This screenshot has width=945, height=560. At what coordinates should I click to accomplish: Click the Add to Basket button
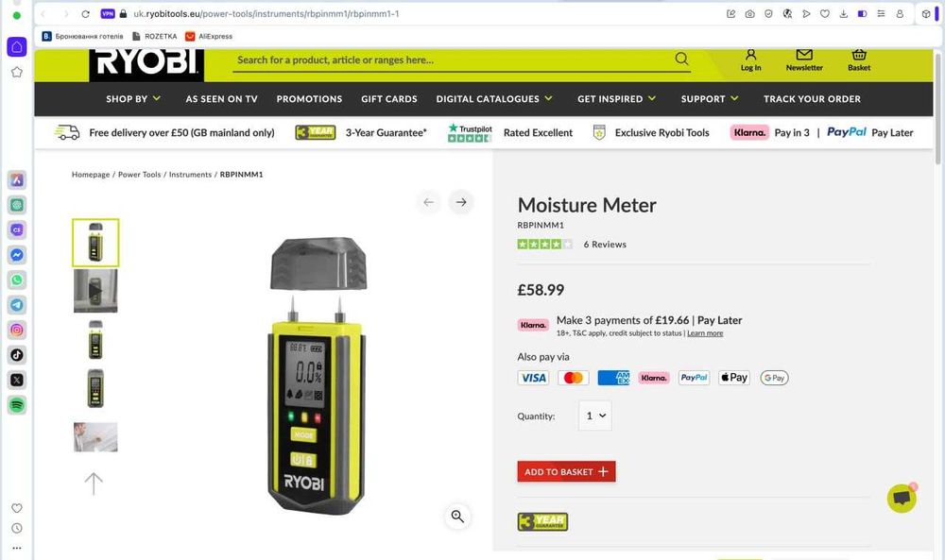(x=566, y=471)
